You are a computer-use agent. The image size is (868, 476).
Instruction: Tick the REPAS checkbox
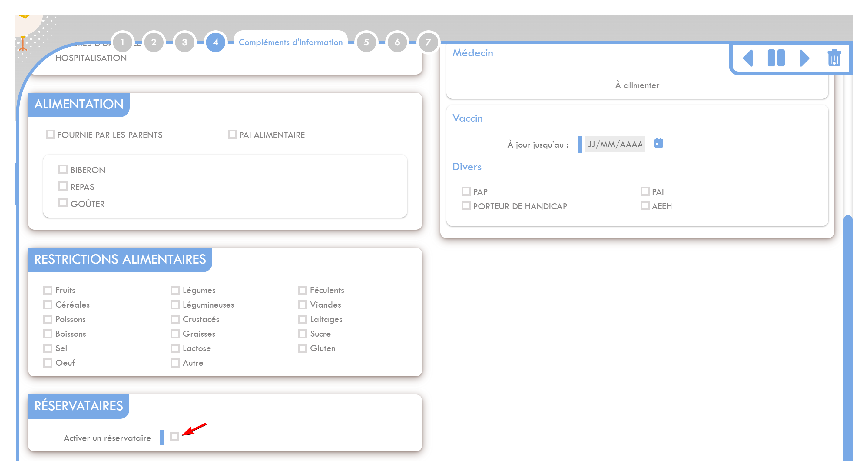(63, 186)
